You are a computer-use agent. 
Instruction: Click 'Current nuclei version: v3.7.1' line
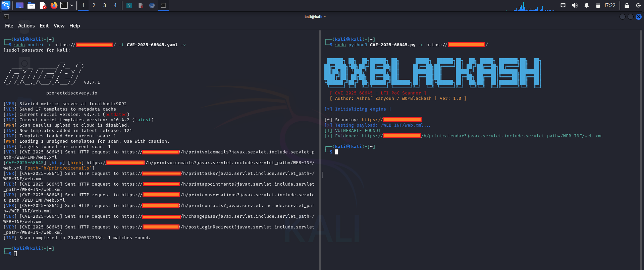click(x=66, y=115)
